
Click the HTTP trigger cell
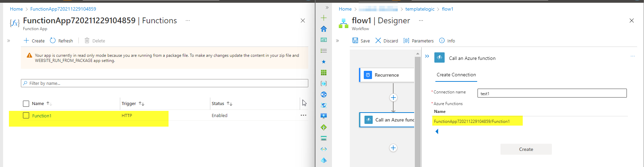(x=127, y=115)
